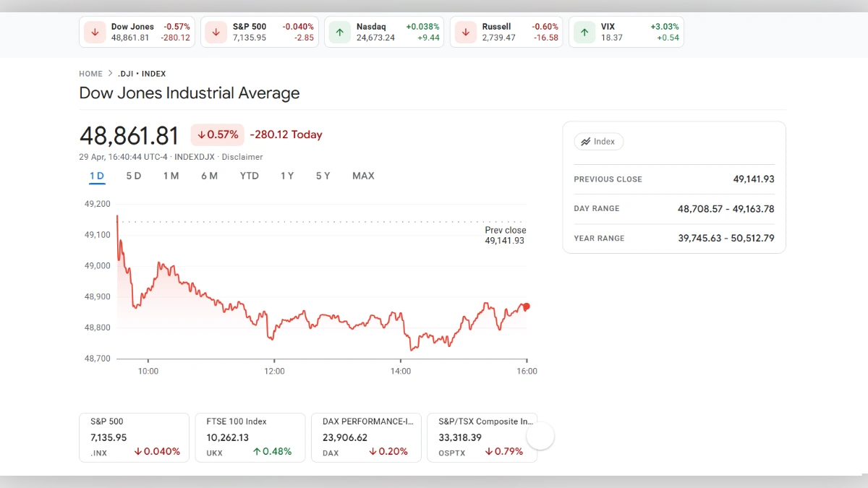Viewport: 868px width, 488px height.
Task: Click the 14:00 time axis label
Action: click(x=401, y=371)
